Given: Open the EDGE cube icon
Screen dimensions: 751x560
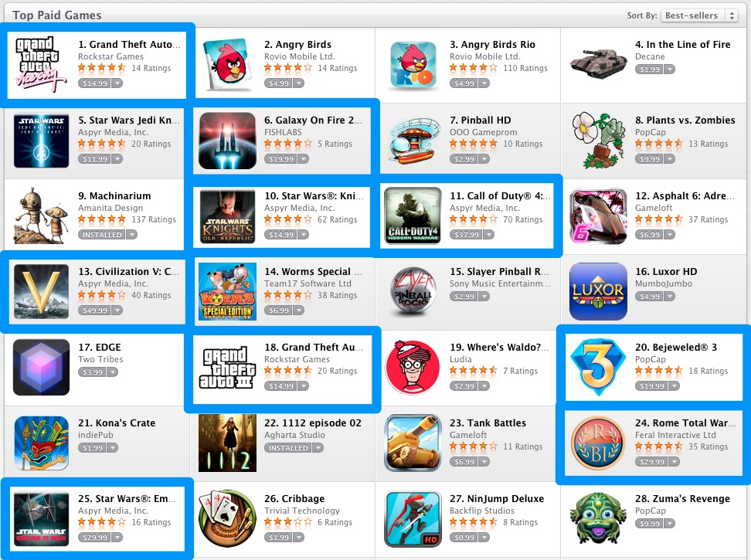Looking at the screenshot, I should 41,367.
